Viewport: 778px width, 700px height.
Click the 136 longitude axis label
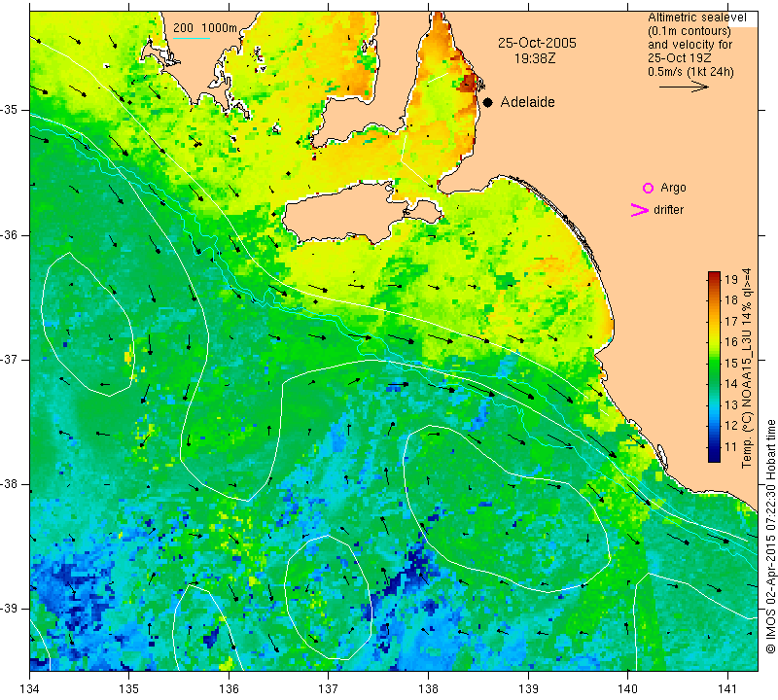point(229,688)
